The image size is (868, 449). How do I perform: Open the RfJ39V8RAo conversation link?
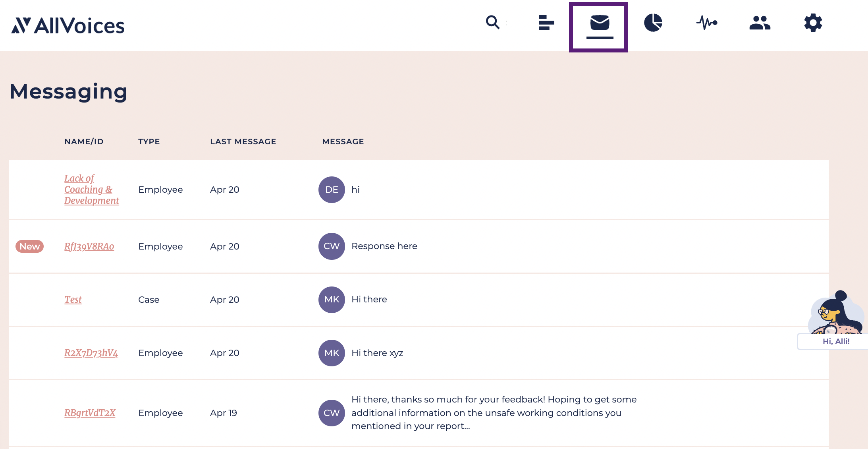tap(89, 246)
